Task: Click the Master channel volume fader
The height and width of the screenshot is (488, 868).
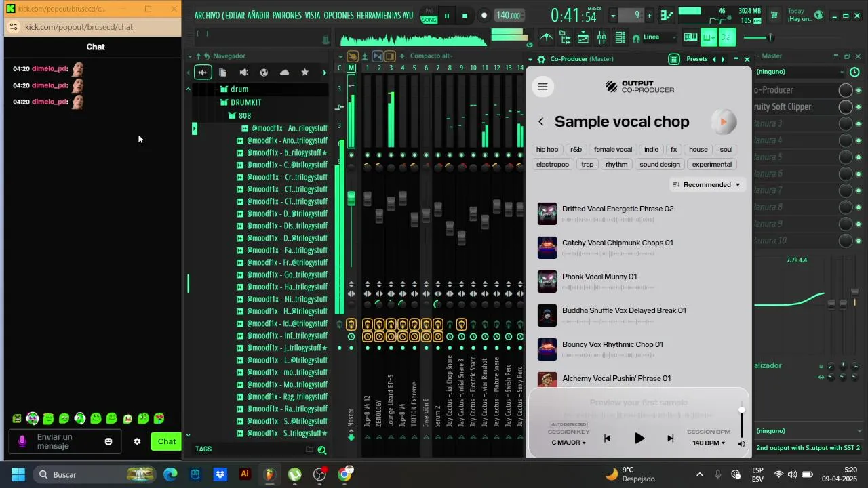Action: (351, 198)
